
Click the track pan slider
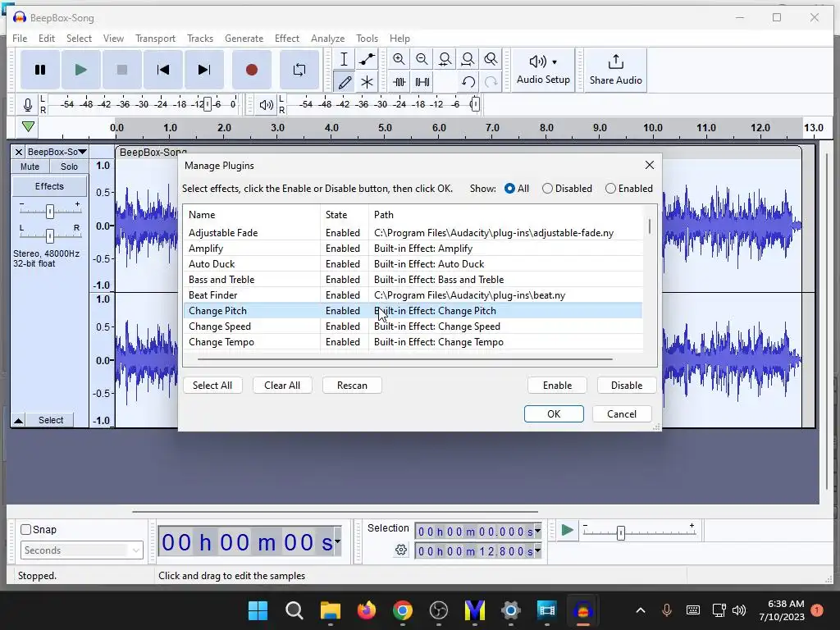tap(50, 235)
